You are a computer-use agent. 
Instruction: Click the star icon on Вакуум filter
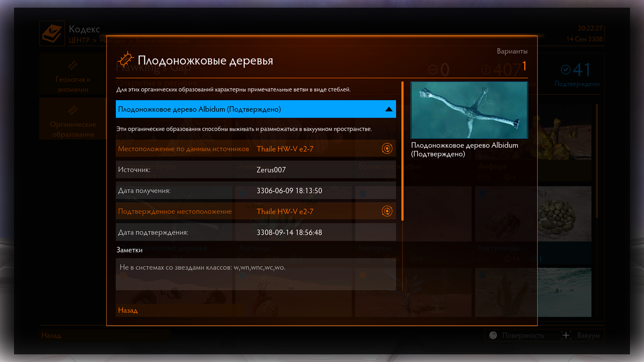coord(566,335)
